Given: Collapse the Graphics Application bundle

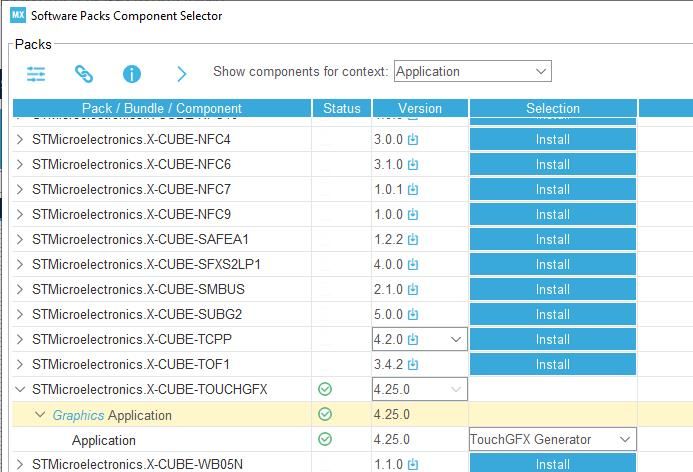Looking at the screenshot, I should tap(40, 415).
